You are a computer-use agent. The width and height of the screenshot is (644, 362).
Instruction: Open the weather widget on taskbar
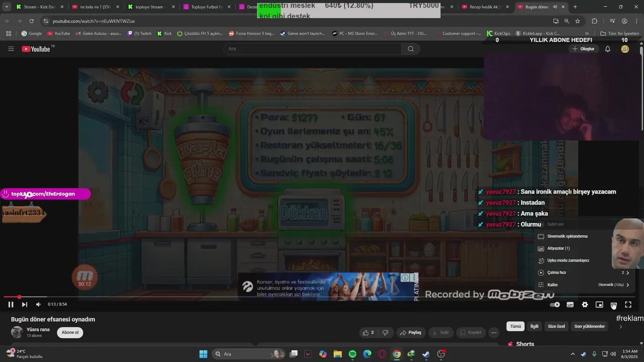coord(24,354)
